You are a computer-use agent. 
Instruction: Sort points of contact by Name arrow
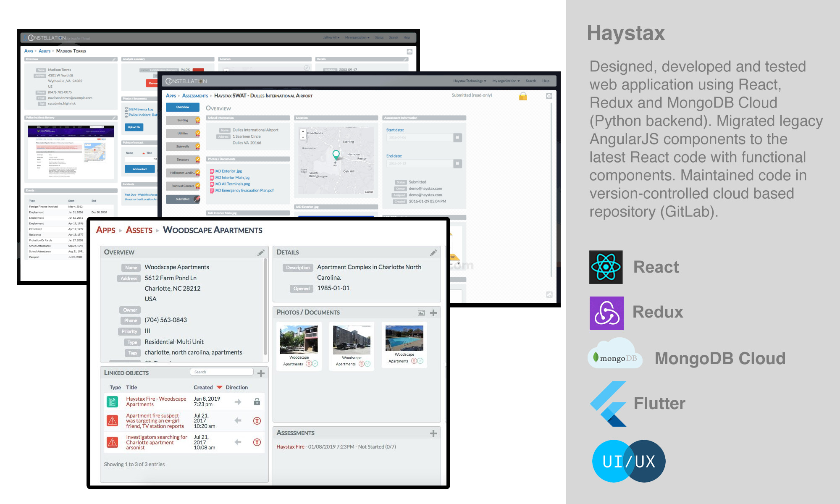(144, 153)
